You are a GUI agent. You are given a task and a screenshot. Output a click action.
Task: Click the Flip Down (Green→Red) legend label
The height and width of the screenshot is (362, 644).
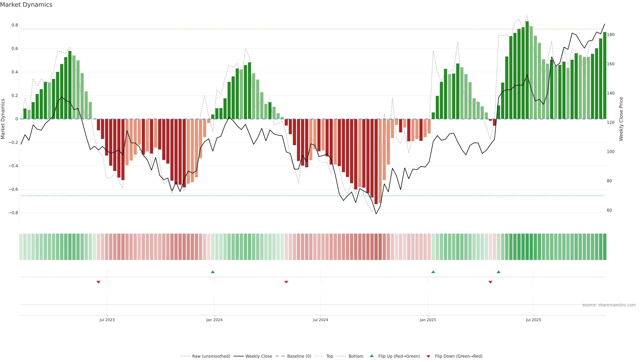pos(459,356)
